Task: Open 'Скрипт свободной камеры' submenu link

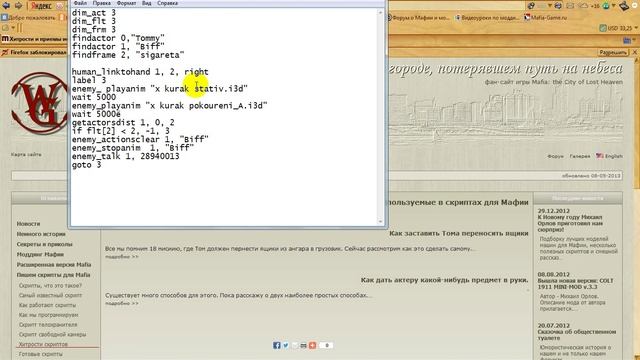Action: pos(52,334)
